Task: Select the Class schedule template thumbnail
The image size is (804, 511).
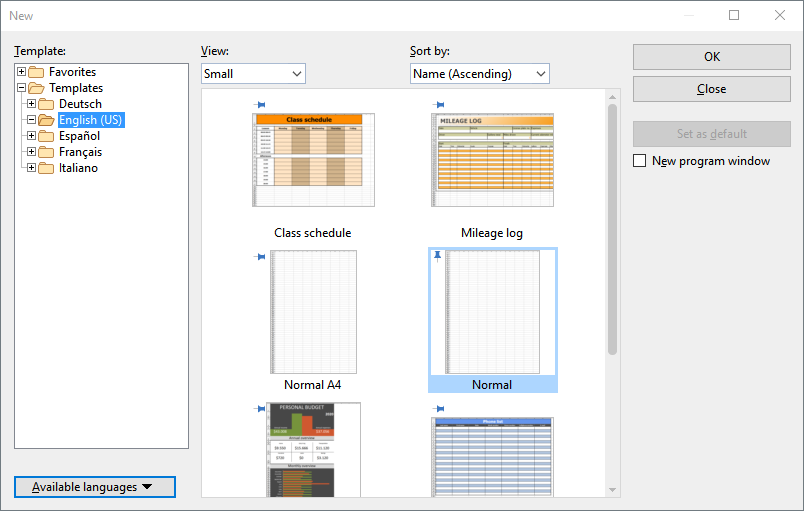Action: 313,160
